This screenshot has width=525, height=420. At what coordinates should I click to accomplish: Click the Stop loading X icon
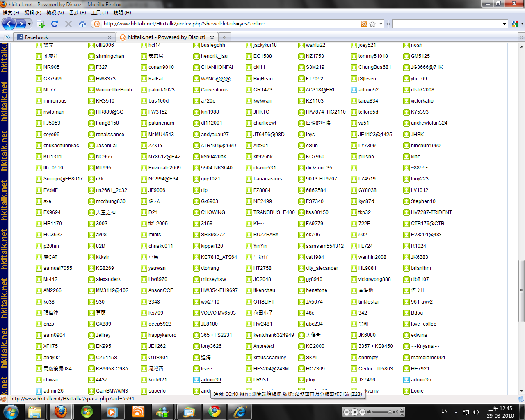(x=68, y=24)
